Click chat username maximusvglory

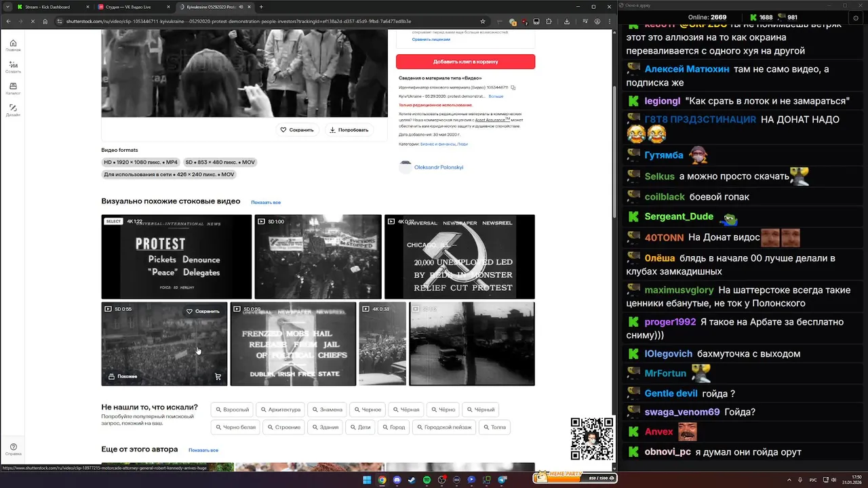coord(679,290)
